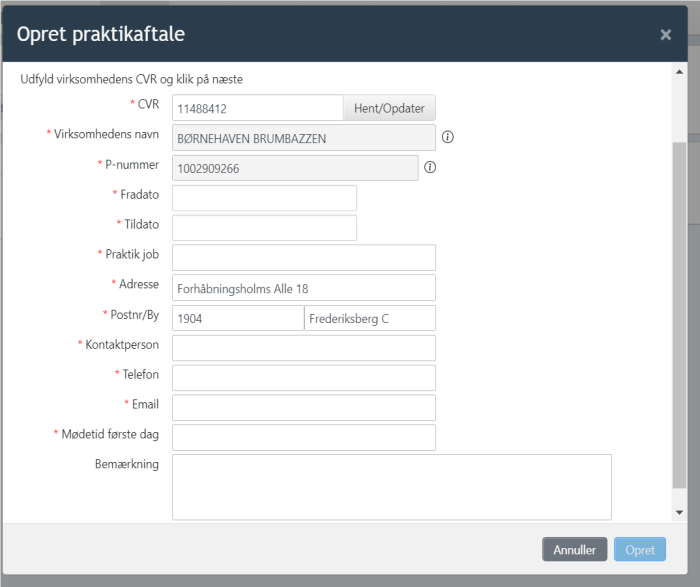Click the Email input field
The image size is (700, 587).
coord(304,408)
